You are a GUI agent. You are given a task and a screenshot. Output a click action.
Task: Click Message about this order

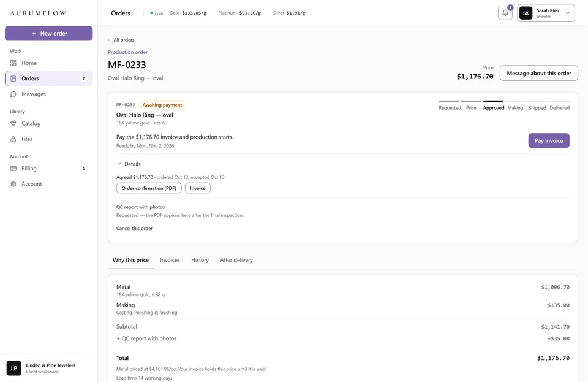pyautogui.click(x=539, y=73)
